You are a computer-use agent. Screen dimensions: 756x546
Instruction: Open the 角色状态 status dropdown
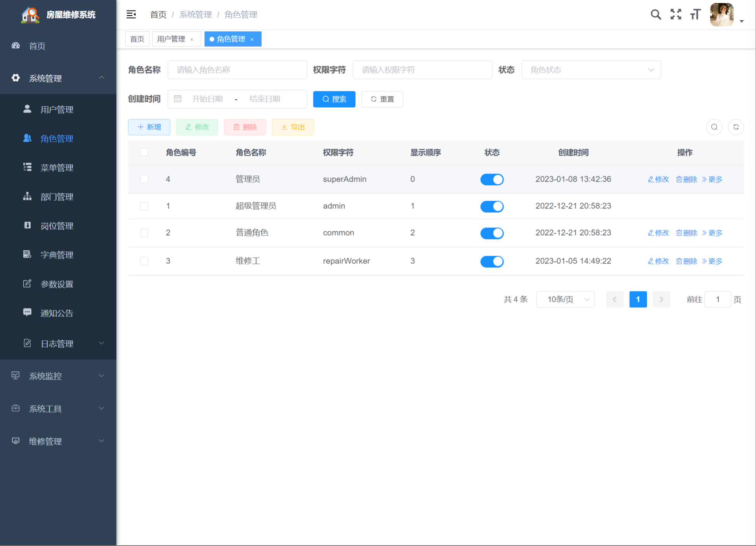pyautogui.click(x=591, y=70)
